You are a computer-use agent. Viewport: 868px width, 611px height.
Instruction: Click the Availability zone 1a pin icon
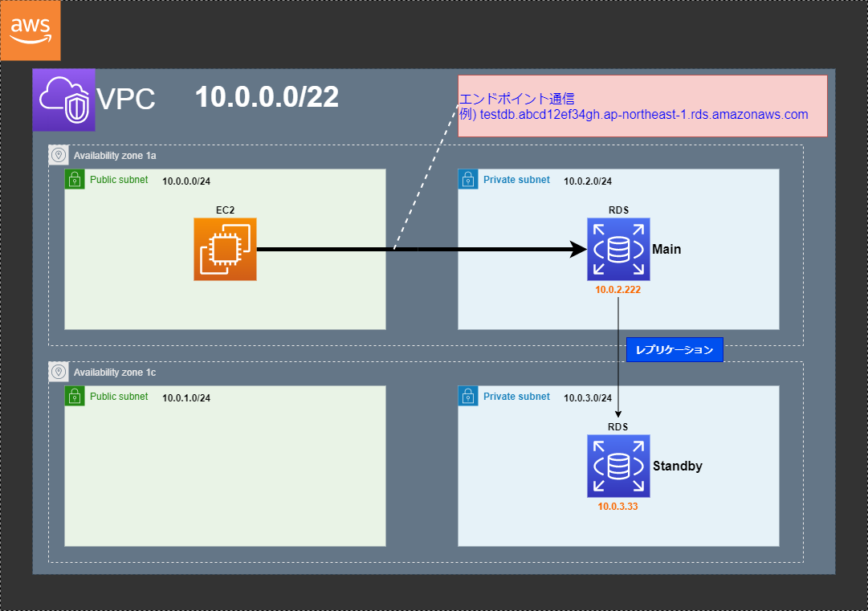[x=59, y=156]
